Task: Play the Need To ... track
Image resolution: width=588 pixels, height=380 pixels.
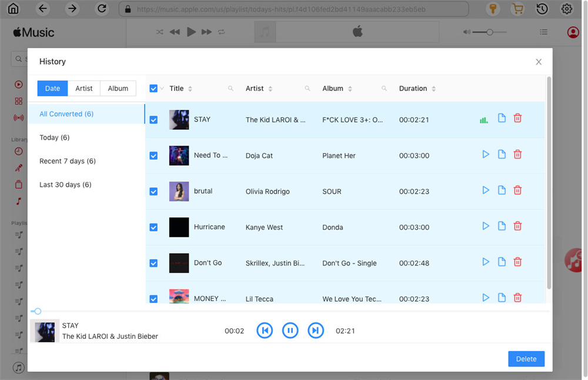Action: (486, 154)
